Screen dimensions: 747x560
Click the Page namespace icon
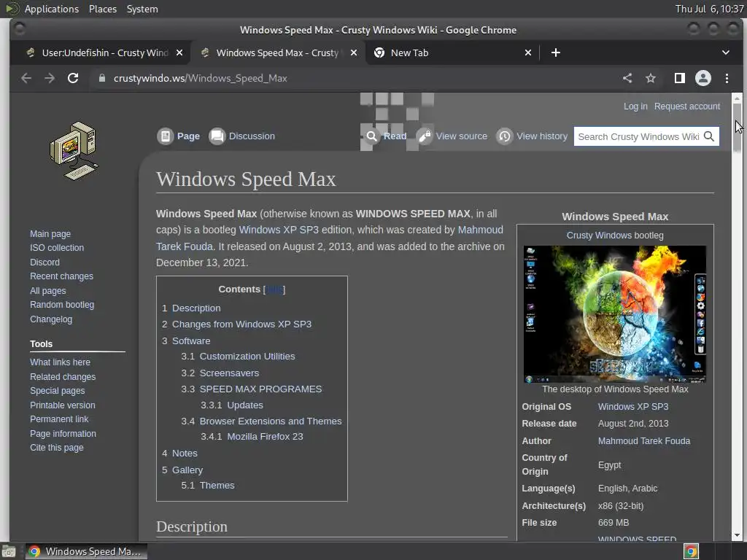(166, 136)
